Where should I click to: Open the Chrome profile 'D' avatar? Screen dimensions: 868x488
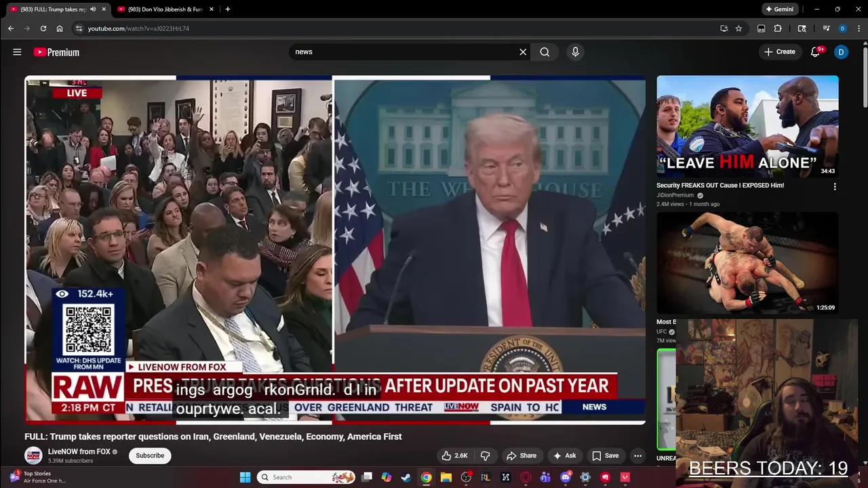point(842,28)
